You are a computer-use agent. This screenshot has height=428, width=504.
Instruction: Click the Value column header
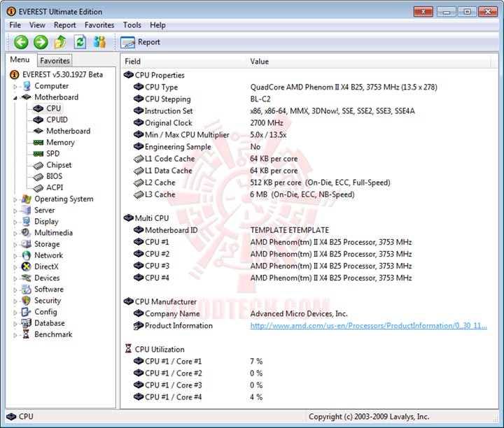[368, 62]
